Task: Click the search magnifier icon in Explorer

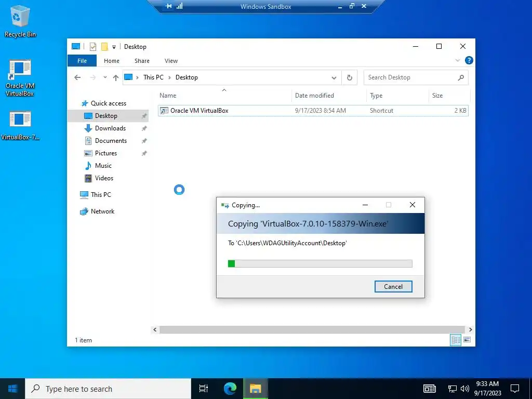Action: [x=461, y=78]
